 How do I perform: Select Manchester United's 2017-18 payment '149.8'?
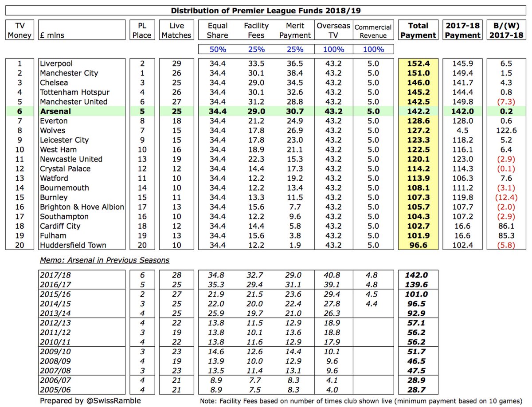[x=462, y=102]
